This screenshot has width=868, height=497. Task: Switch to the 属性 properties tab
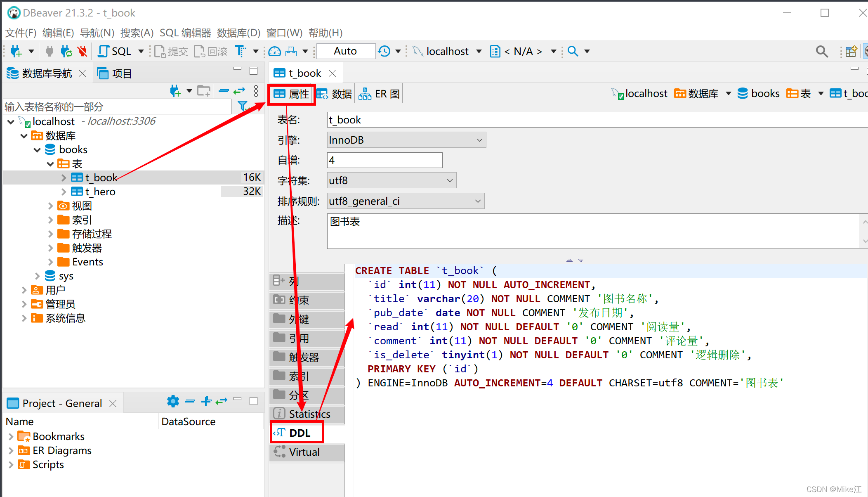click(x=291, y=94)
